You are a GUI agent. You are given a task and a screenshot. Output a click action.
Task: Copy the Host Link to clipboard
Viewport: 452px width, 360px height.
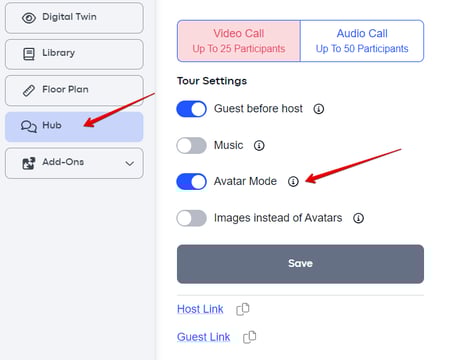(243, 309)
